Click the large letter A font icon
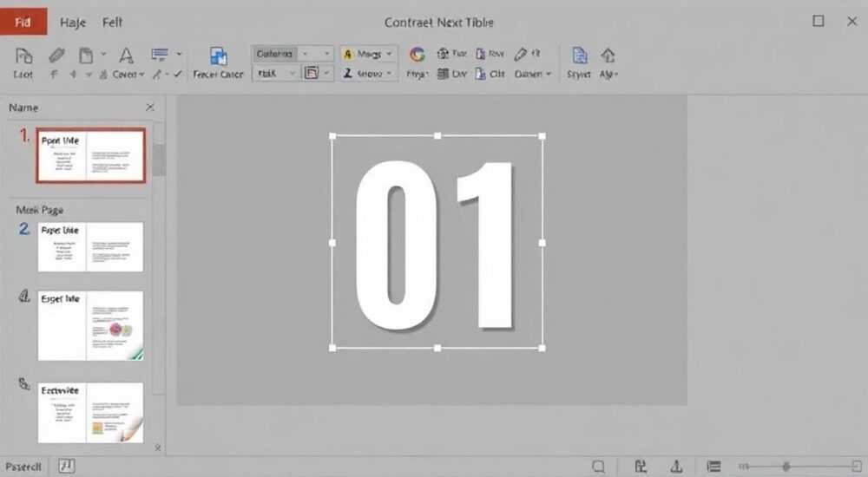 pyautogui.click(x=126, y=56)
